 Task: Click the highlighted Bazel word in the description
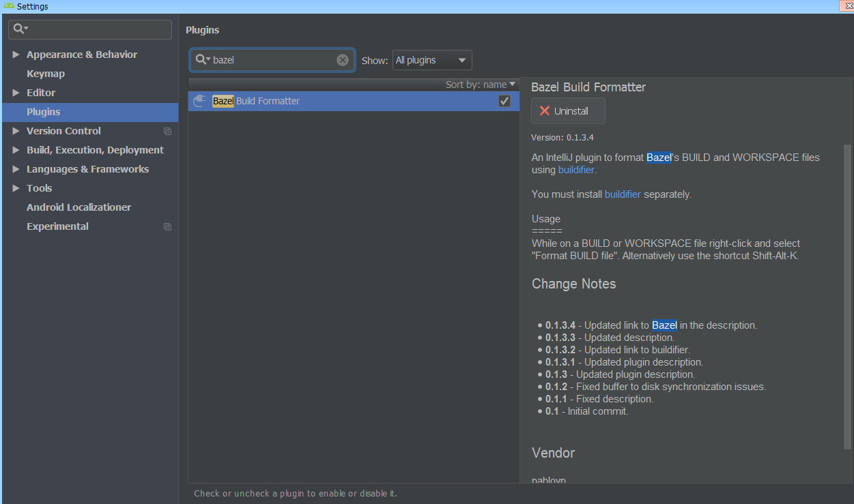point(659,158)
